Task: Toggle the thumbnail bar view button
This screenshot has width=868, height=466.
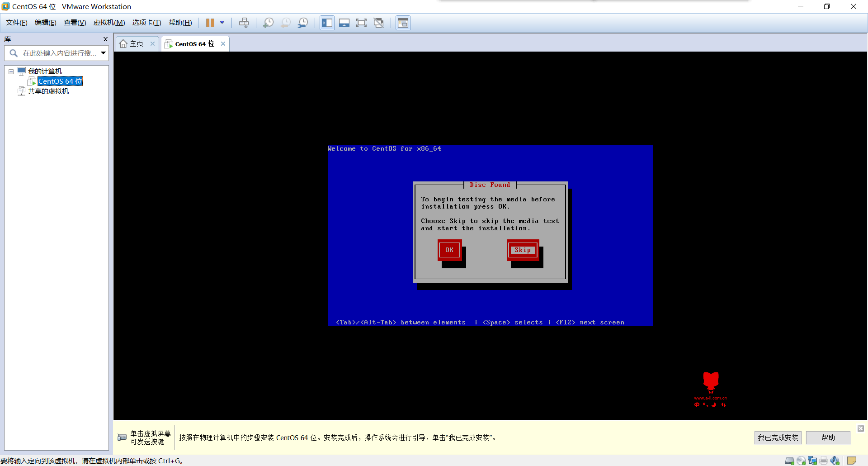Action: pyautogui.click(x=344, y=23)
